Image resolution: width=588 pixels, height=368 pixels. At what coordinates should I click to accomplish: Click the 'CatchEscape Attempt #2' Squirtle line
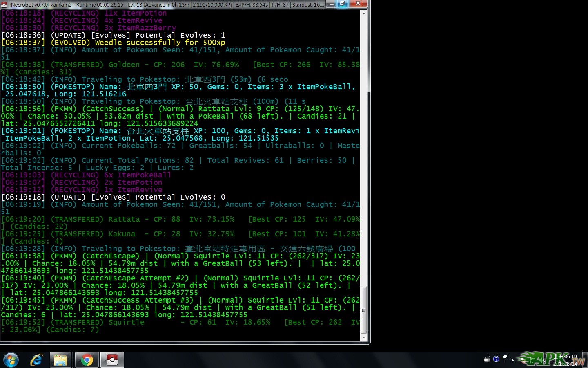180,285
